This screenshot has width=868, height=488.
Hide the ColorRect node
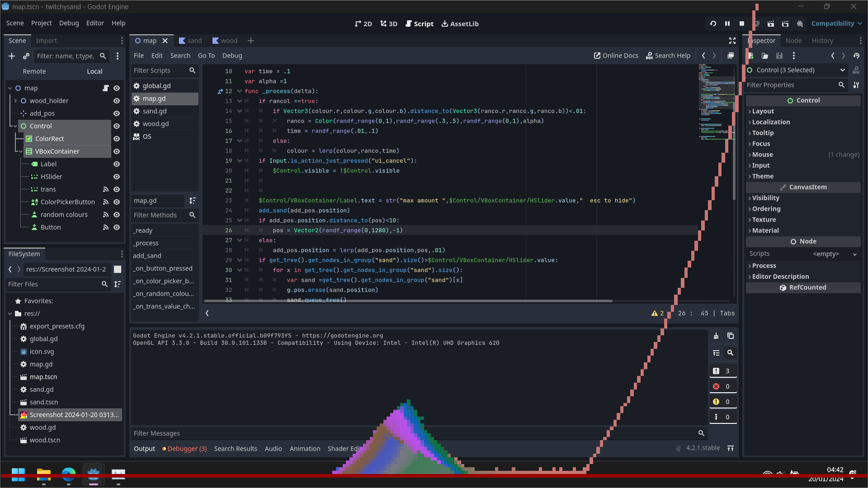click(x=117, y=139)
